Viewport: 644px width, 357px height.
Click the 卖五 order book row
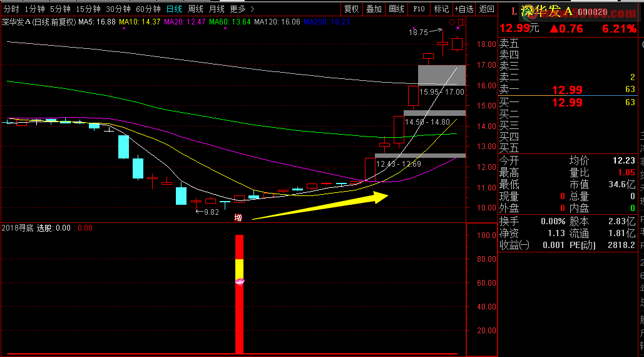(x=567, y=43)
